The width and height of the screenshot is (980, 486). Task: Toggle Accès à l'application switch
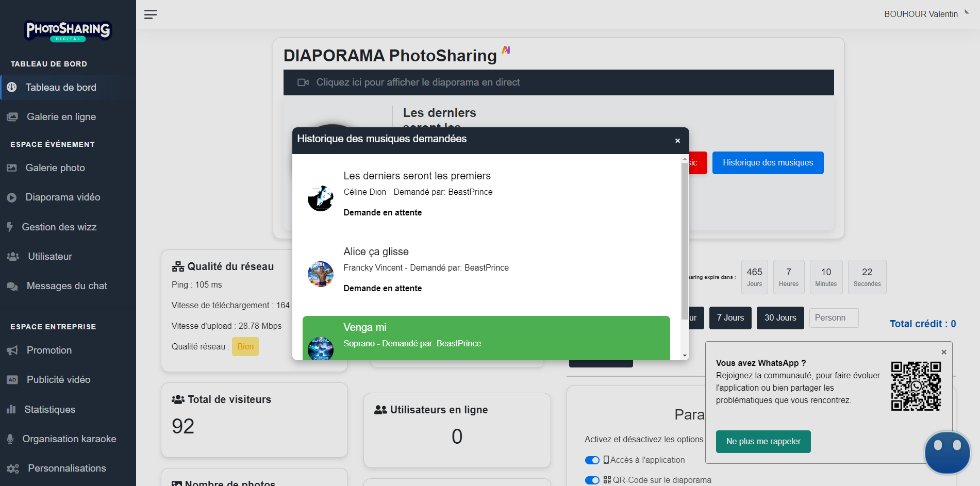point(592,460)
